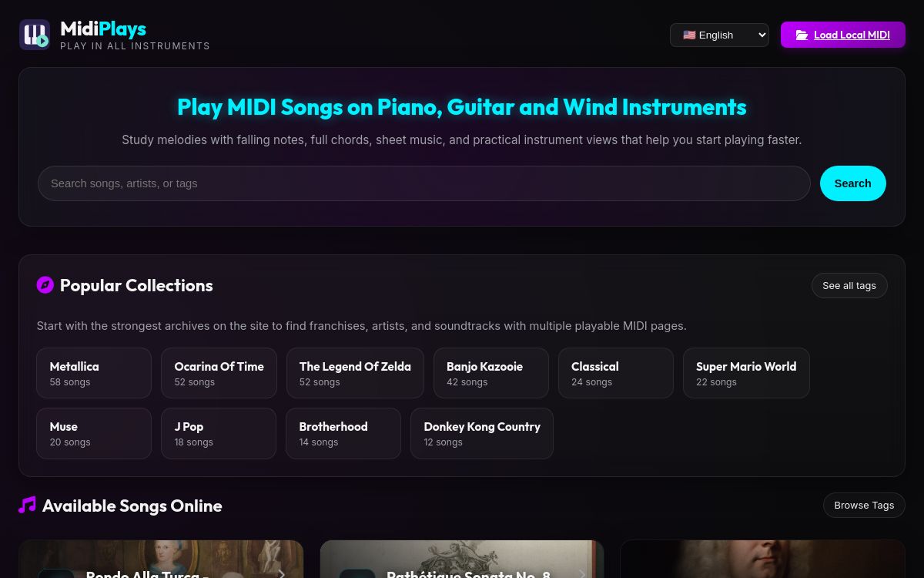
Task: Click the See all tags button
Action: (x=849, y=285)
